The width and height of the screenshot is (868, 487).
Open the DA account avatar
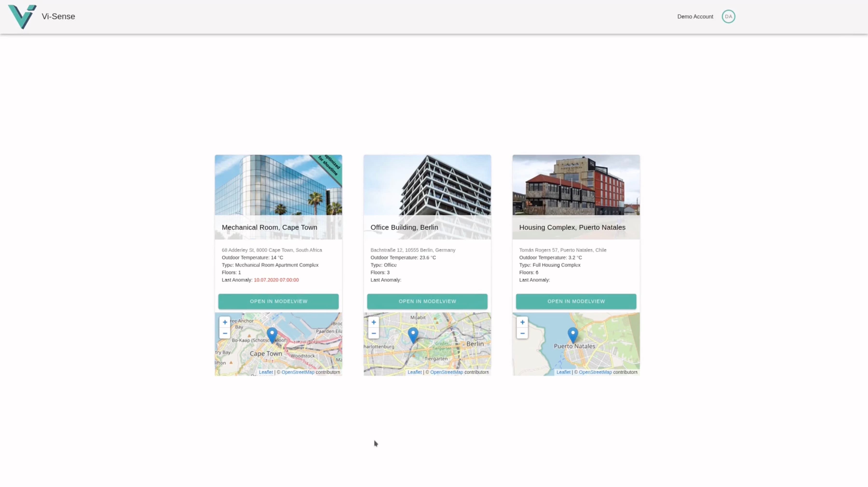728,16
